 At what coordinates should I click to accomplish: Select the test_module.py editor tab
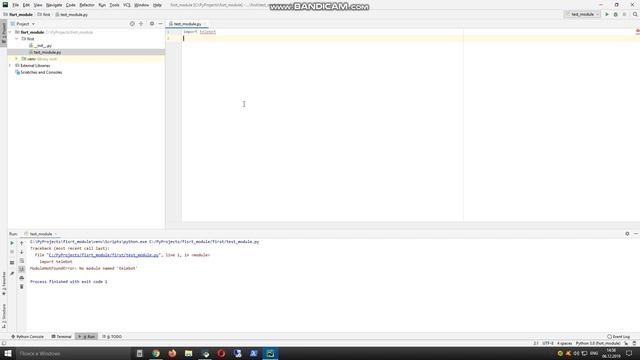coord(187,24)
